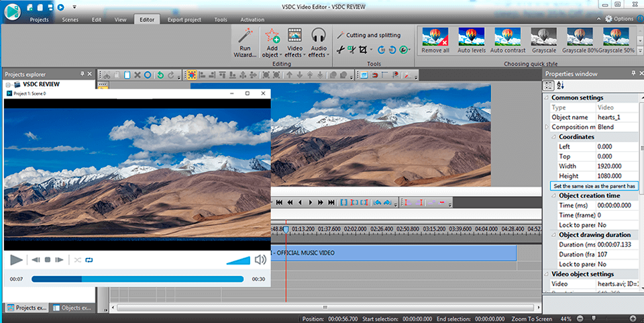Stop playback in the preview player

(48, 260)
